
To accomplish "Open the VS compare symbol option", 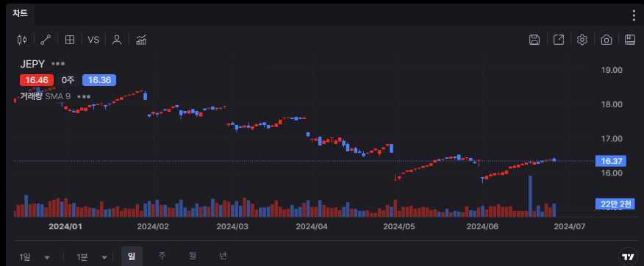I will 93,40.
